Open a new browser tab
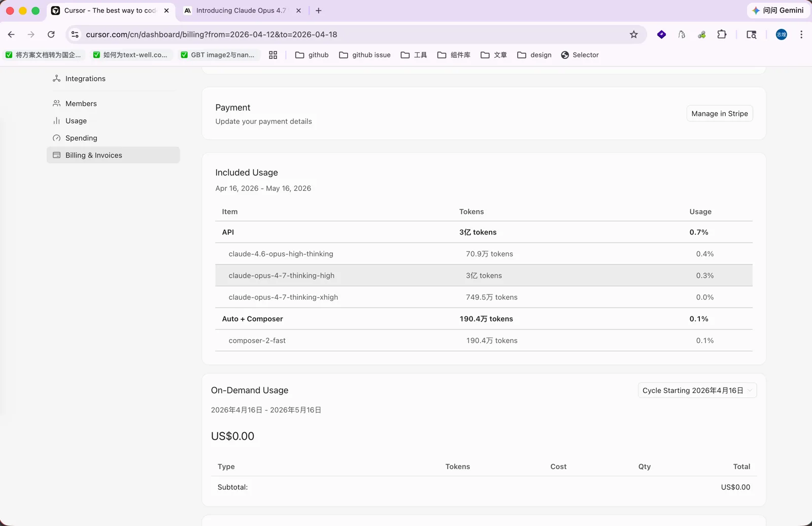Image resolution: width=812 pixels, height=526 pixels. tap(319, 10)
